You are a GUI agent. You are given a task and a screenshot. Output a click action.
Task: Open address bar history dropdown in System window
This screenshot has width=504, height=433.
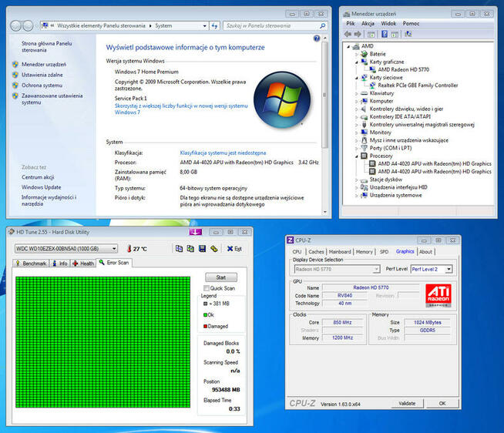205,25
